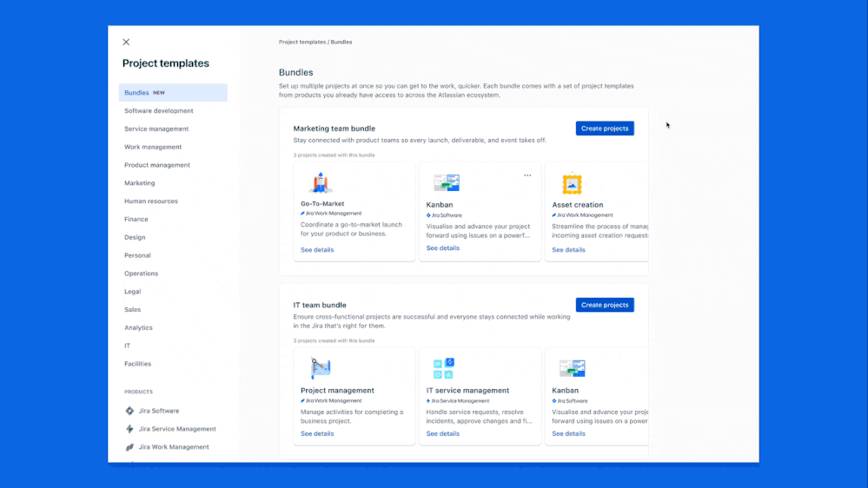Create projects for Marketing team bundle

click(x=605, y=129)
